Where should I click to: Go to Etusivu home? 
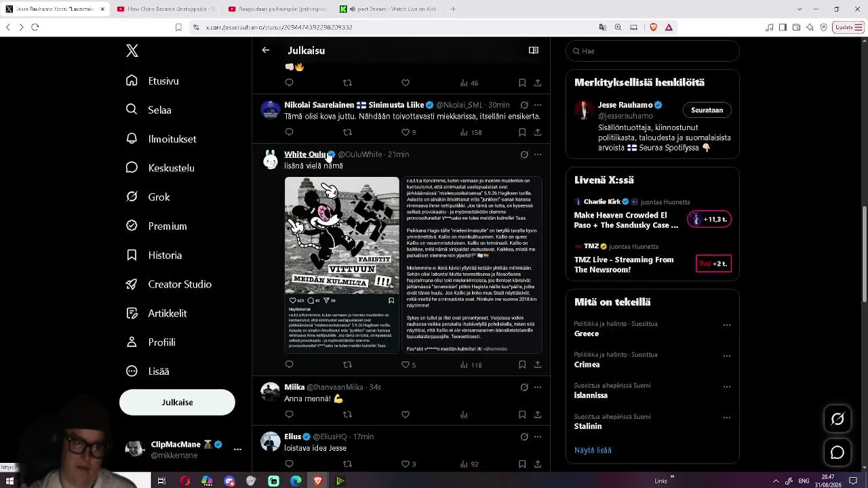153,81
